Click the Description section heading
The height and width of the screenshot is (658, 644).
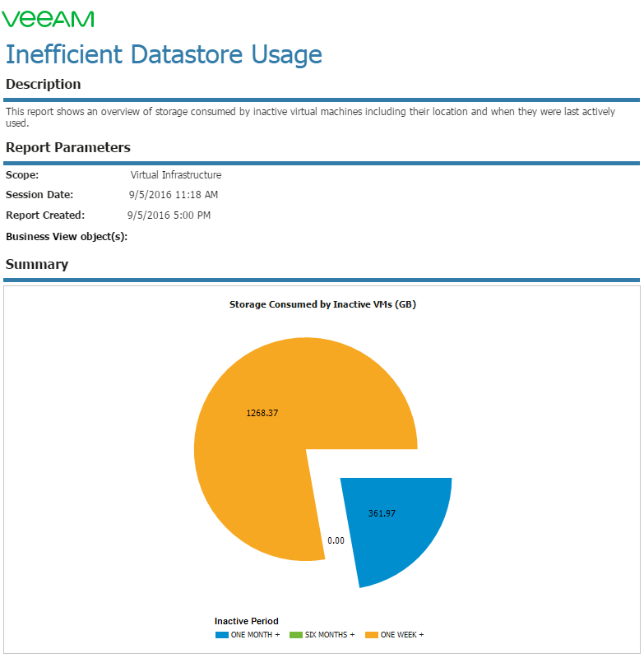click(43, 84)
